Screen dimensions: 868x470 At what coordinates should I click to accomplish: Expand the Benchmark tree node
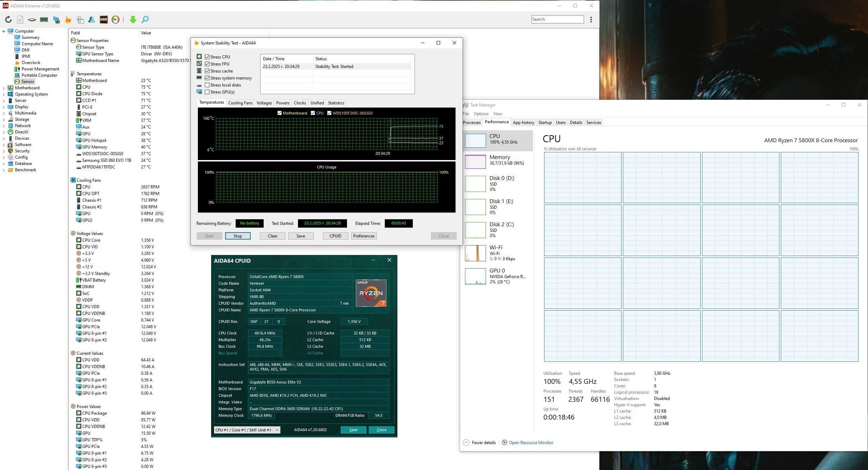tap(4, 170)
